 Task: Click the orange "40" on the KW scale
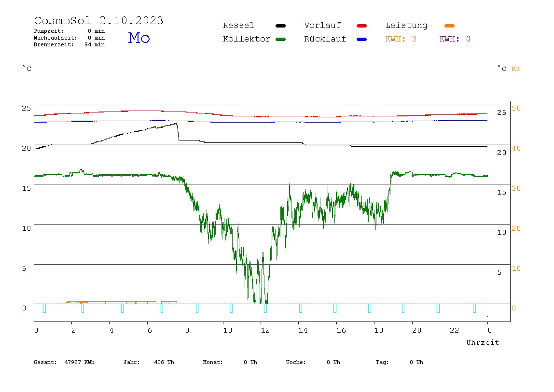(x=516, y=149)
